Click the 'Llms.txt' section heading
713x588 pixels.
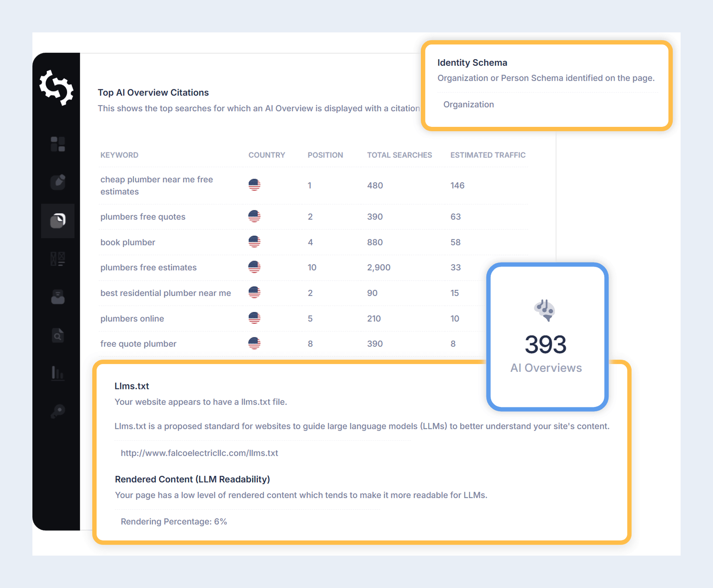click(132, 386)
